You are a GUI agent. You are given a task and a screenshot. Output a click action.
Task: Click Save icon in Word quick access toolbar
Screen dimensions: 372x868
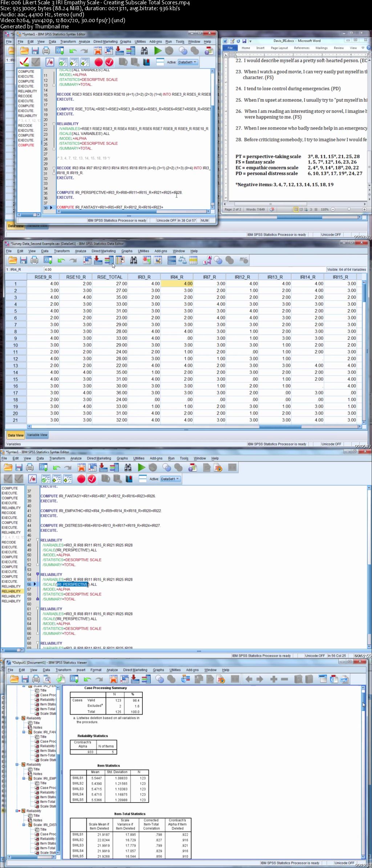click(x=244, y=41)
